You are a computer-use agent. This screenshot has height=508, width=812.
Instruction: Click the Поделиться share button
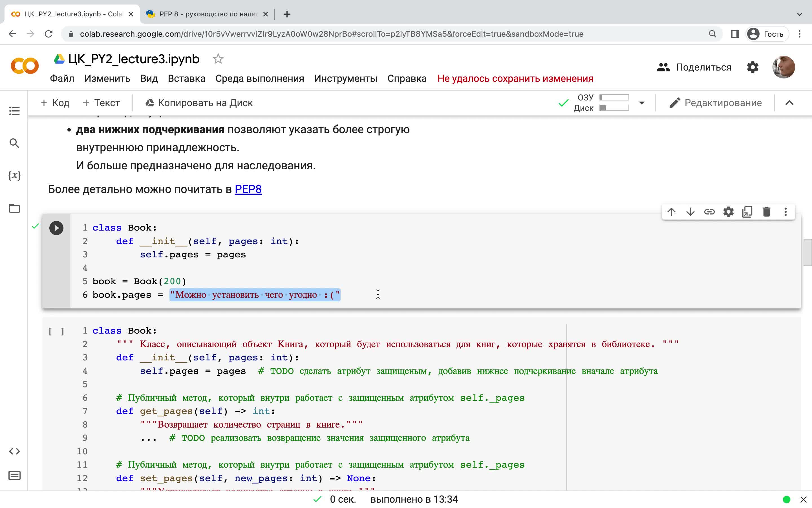tap(694, 67)
